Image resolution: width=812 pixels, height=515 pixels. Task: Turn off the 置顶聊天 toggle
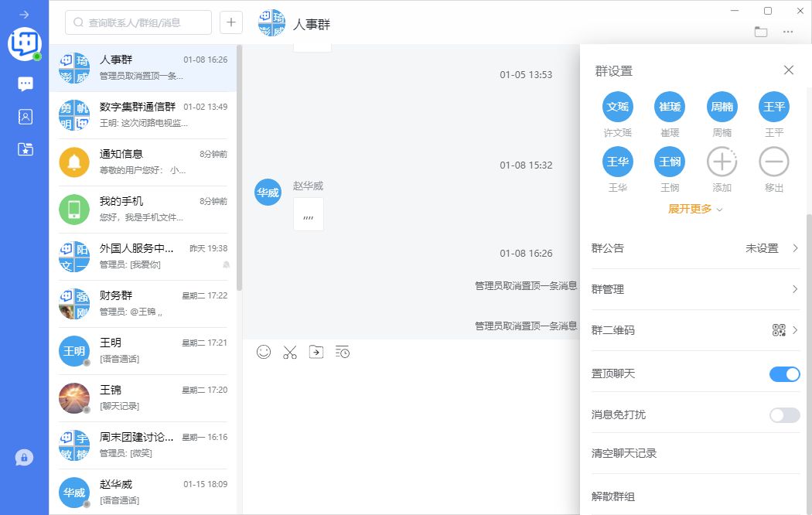(784, 374)
